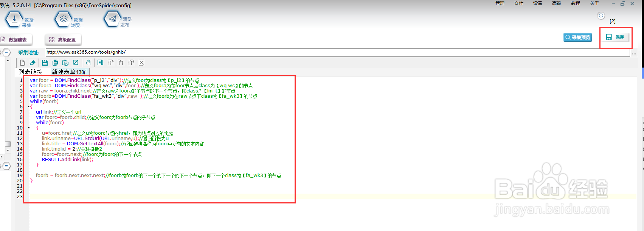This screenshot has width=644, height=231.
Task: Open the 设置 menu
Action: click(x=538, y=3)
